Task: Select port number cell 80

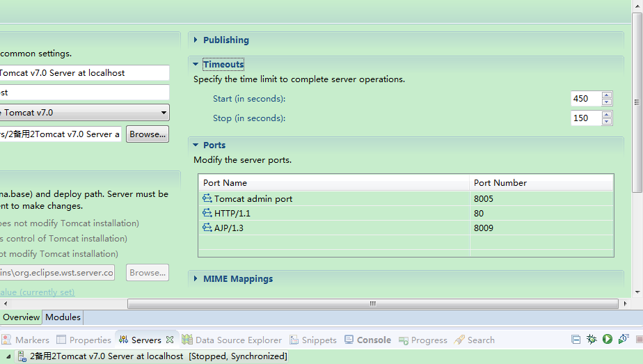Action: point(541,214)
